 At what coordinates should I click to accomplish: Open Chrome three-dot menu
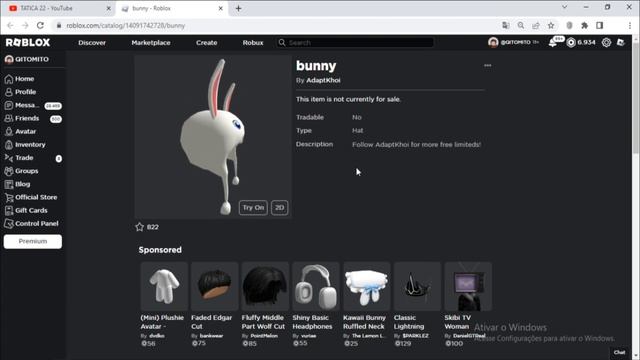pos(630,25)
